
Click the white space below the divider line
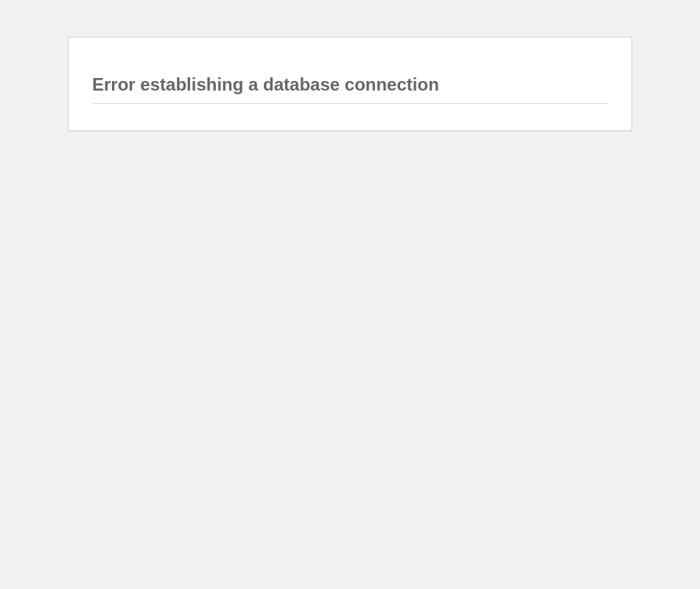point(350,117)
